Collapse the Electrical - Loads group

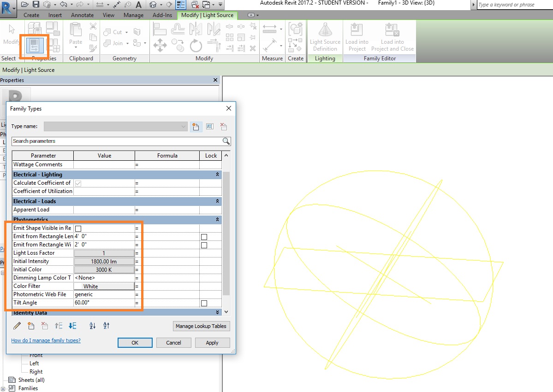point(217,201)
